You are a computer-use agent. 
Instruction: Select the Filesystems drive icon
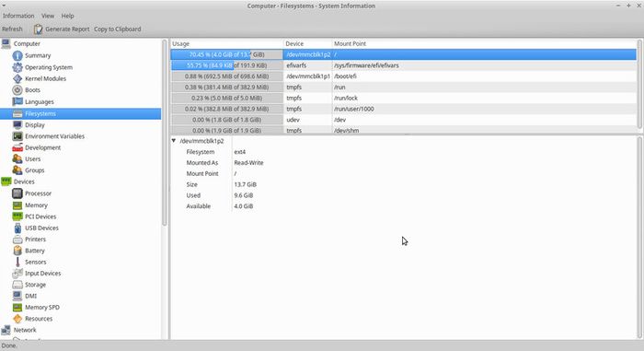(17, 113)
